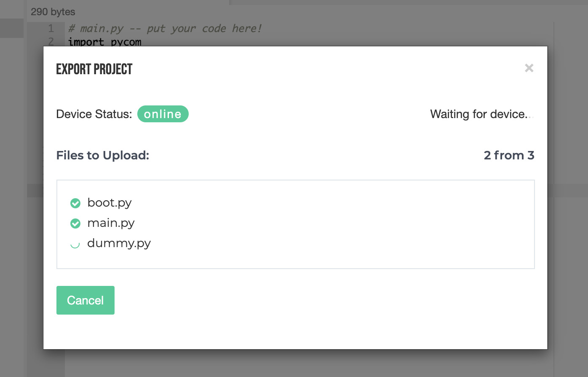
Task: Click line number 1 in editor gutter
Action: coord(51,28)
